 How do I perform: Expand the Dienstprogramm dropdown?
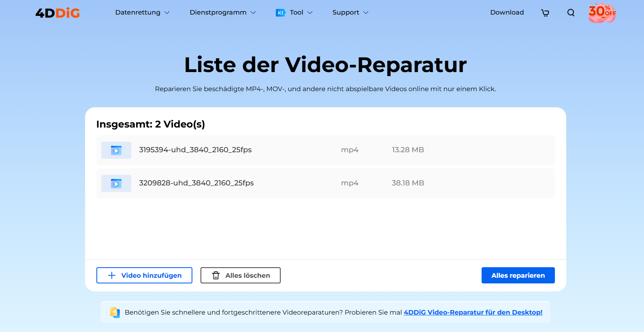point(222,13)
